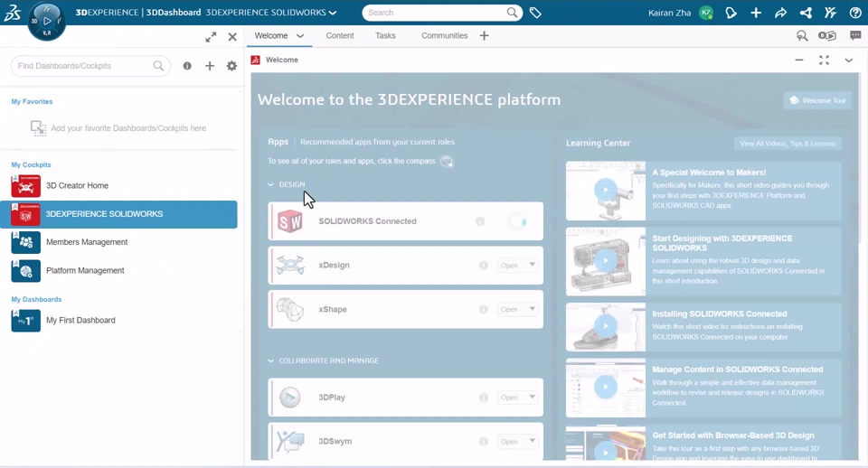This screenshot has height=468, width=868.
Task: Open the SOLIDWORKS Connected app
Action: (x=406, y=221)
